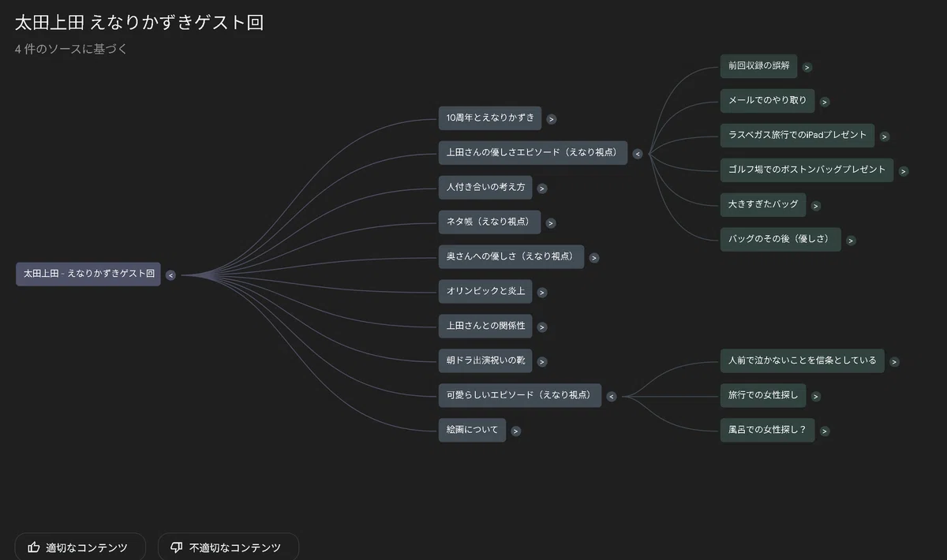Expand the 絵画について node chevron
The height and width of the screenshot is (560, 947).
(x=516, y=431)
